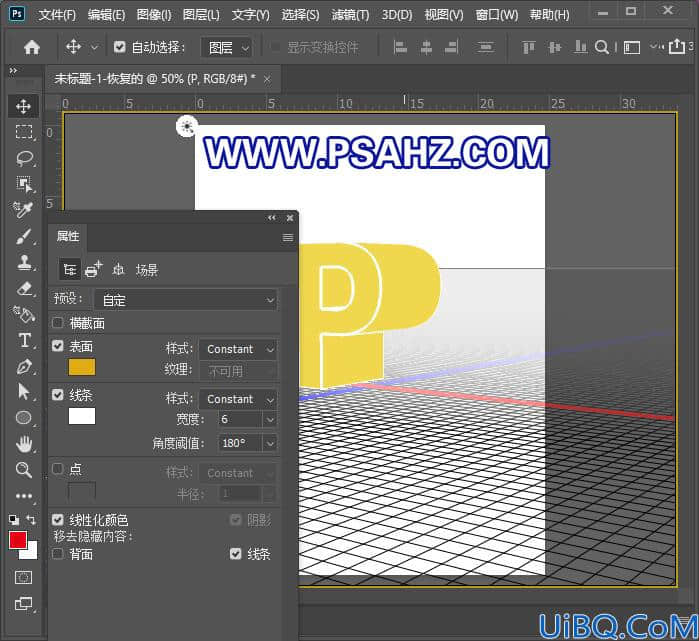The image size is (699, 641).
Task: Uncheck the lines checkbox (线条) above white swatch
Action: [x=58, y=394]
